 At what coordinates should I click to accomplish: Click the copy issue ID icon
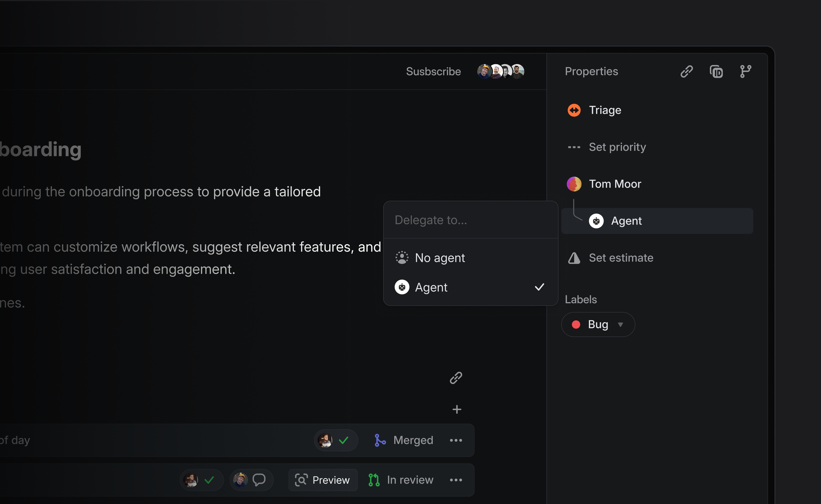point(716,72)
